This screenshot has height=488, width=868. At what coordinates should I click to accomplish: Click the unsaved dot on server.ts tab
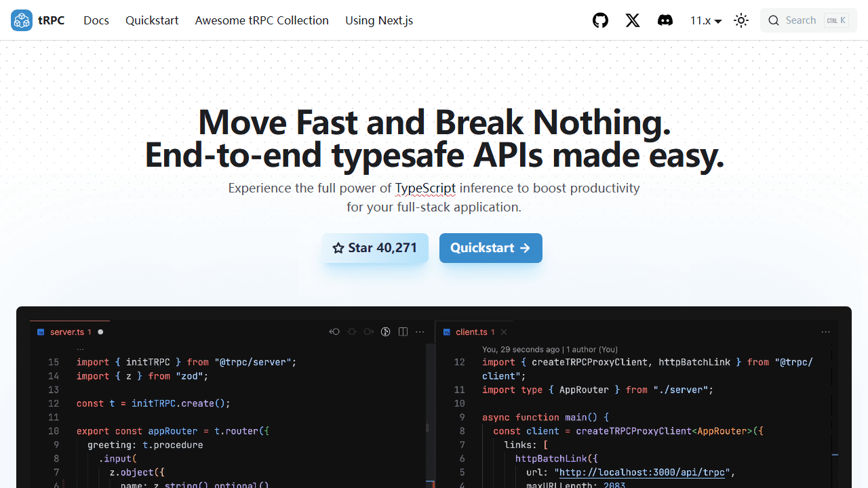pos(100,332)
